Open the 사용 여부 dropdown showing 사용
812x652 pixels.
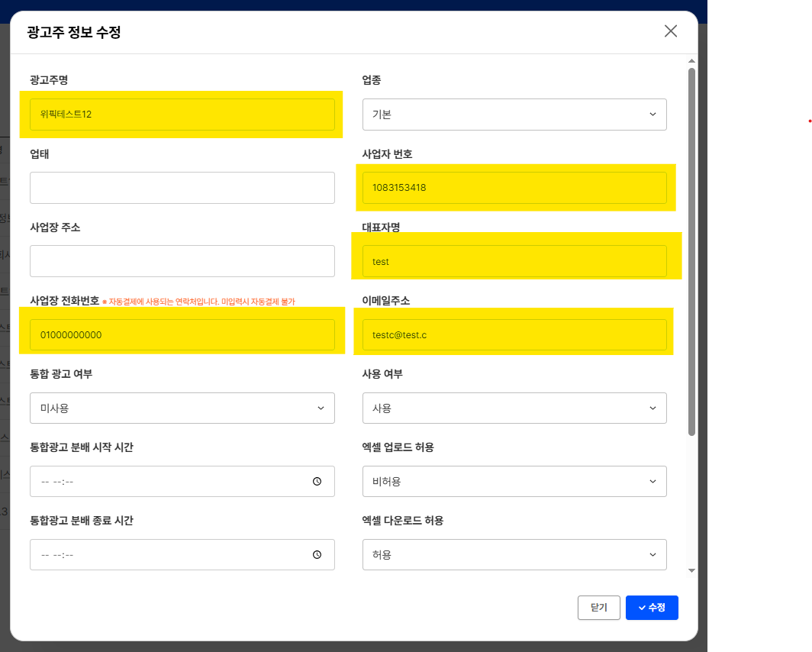(514, 408)
